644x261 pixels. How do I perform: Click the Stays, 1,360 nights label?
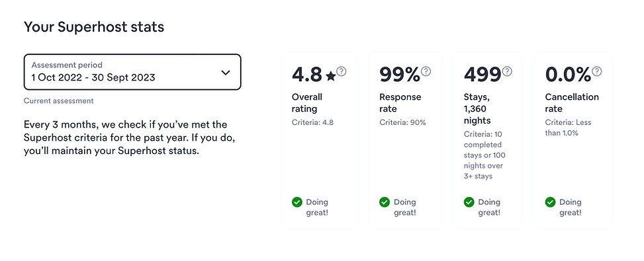click(477, 108)
